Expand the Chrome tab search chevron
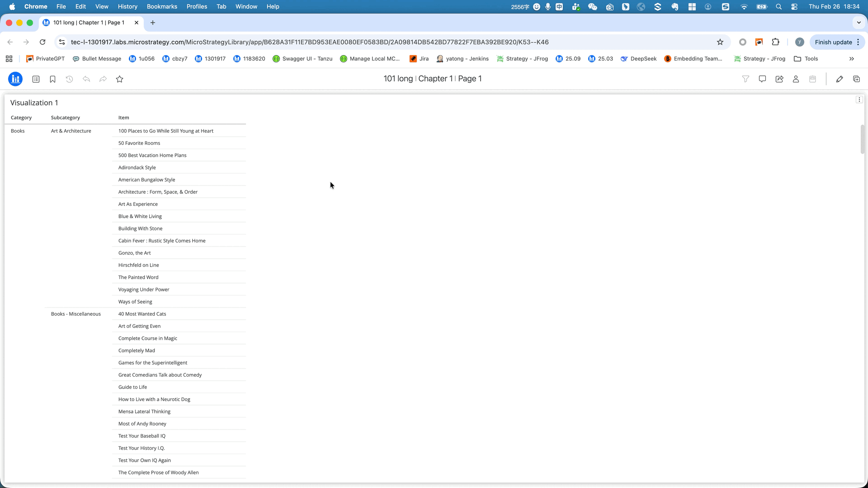868x488 pixels. [x=859, y=22]
